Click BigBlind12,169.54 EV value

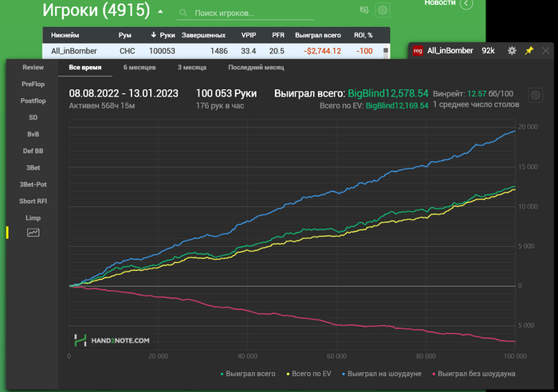point(397,106)
